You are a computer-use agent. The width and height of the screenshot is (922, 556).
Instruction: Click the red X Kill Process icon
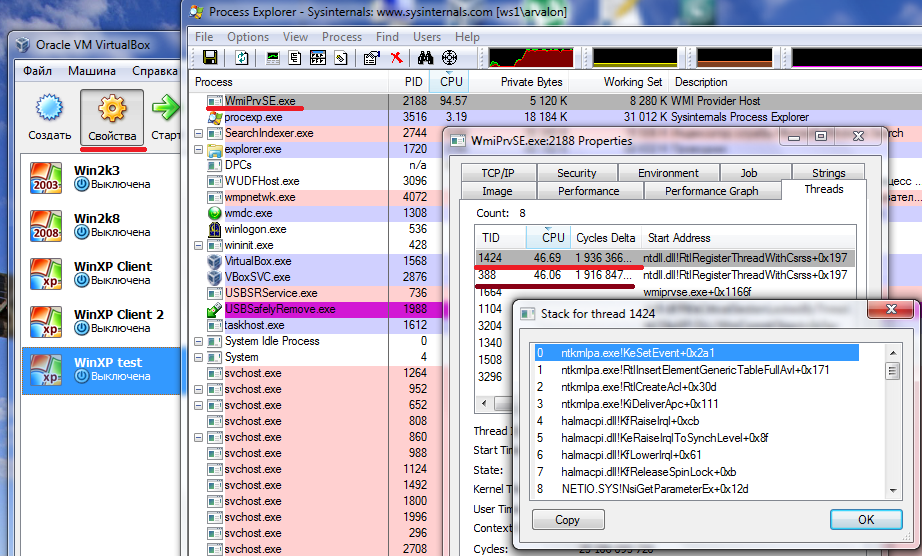tap(396, 58)
